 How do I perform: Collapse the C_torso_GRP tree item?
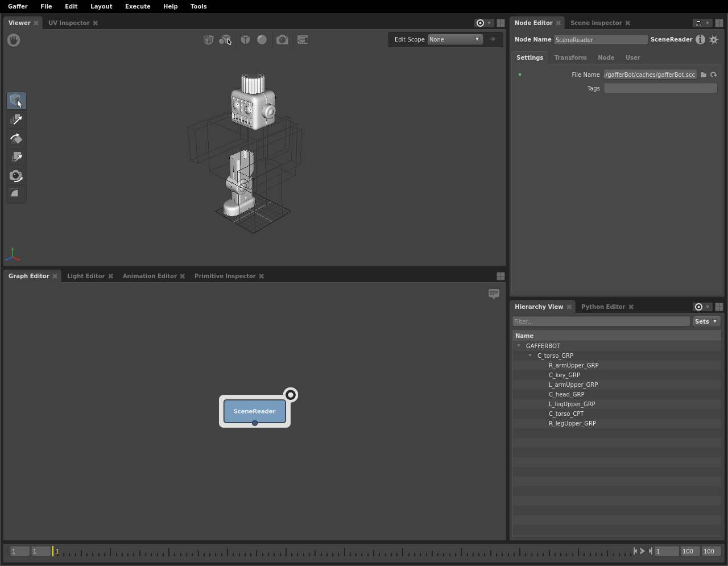[x=530, y=356]
